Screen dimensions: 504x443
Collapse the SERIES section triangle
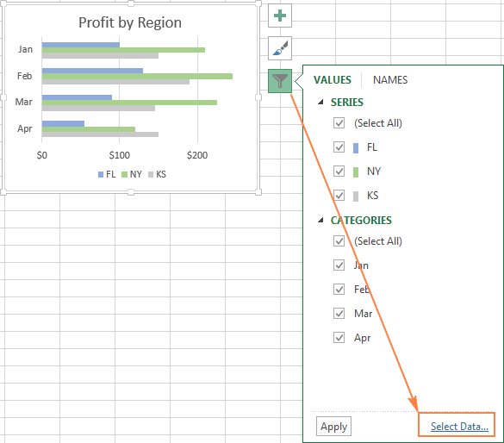[320, 103]
